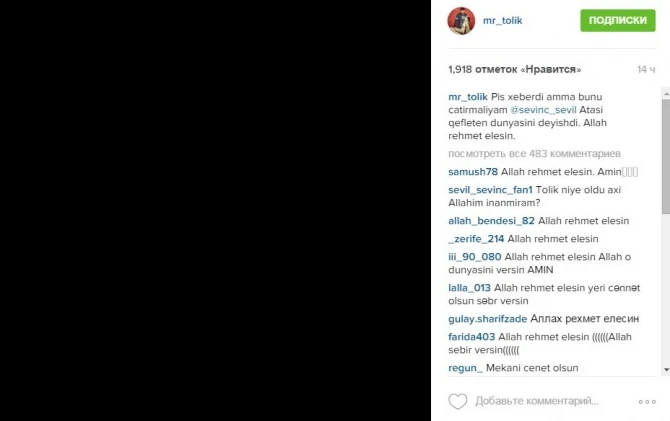Open samush78 commenter profile

click(x=473, y=172)
